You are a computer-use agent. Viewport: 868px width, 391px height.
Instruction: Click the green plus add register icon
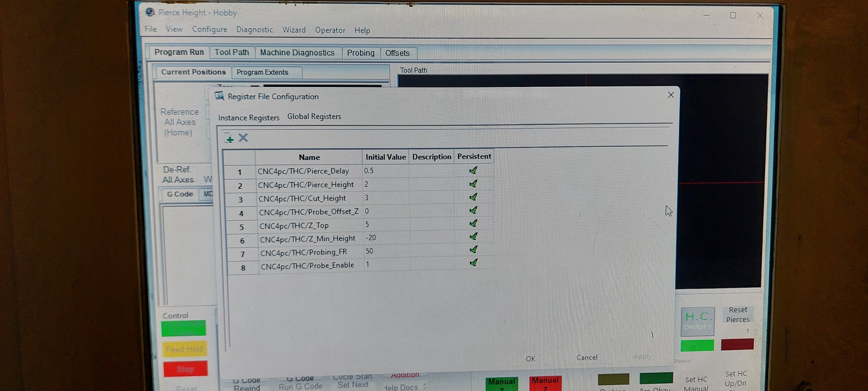229,139
